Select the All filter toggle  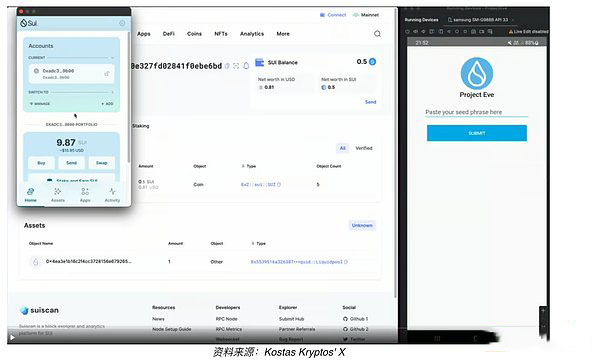(x=342, y=148)
